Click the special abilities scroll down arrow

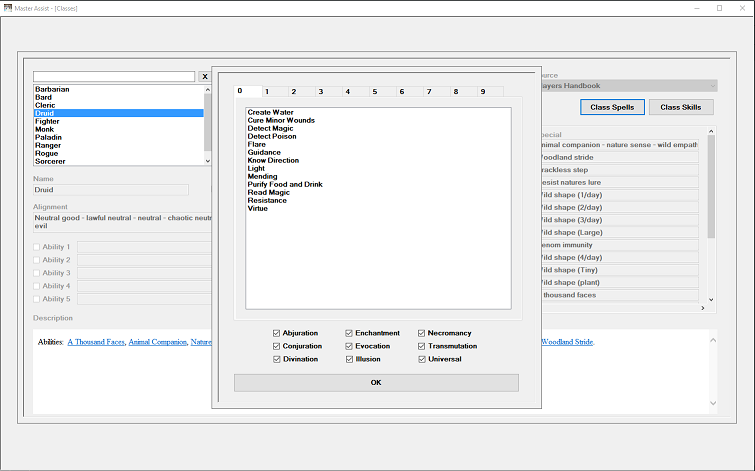(711, 300)
